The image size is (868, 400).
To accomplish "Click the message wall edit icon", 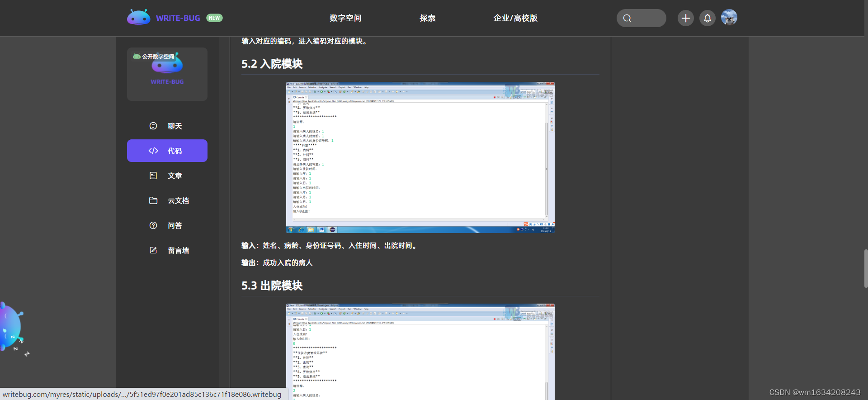I will pyautogui.click(x=153, y=250).
